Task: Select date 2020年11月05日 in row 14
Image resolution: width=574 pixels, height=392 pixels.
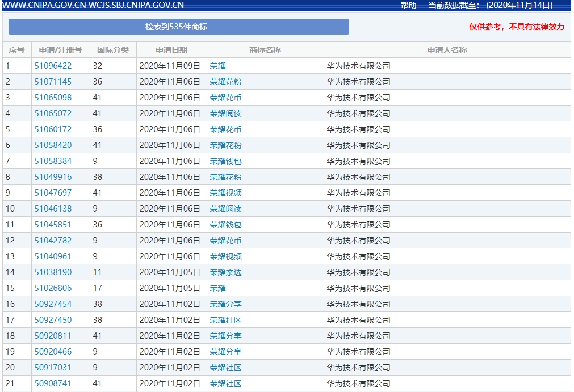Action: (x=170, y=272)
